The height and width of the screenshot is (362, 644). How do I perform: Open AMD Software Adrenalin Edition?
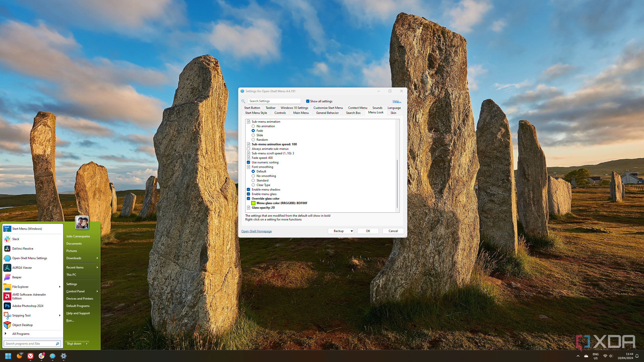coord(29,296)
